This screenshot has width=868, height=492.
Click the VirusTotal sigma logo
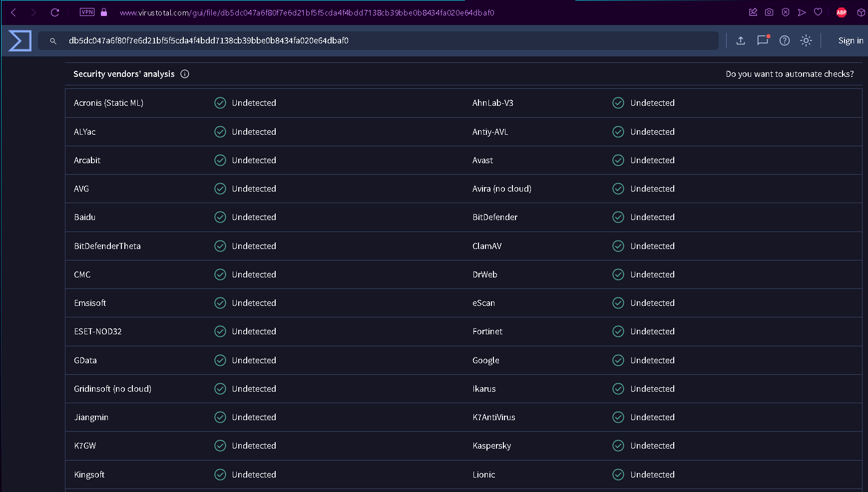coord(20,41)
